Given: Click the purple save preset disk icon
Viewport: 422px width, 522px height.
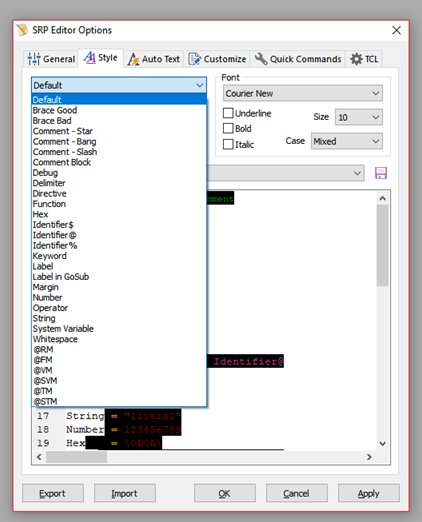Looking at the screenshot, I should click(x=381, y=173).
